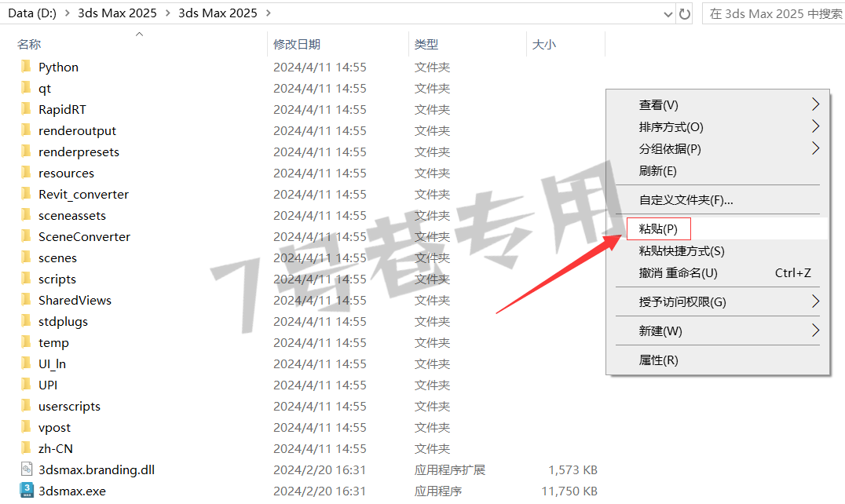
Task: Navigate to Data (D:) in the breadcrumb
Action: click(32, 13)
